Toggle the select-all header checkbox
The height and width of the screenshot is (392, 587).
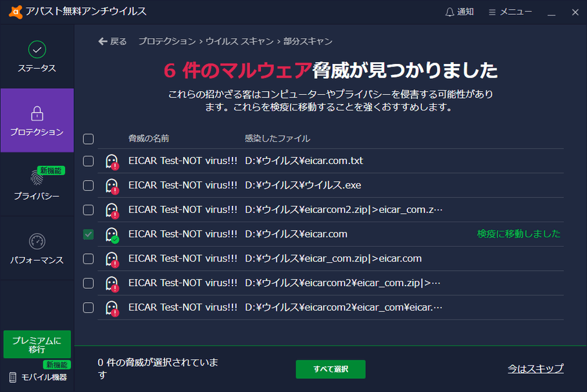tap(88, 139)
